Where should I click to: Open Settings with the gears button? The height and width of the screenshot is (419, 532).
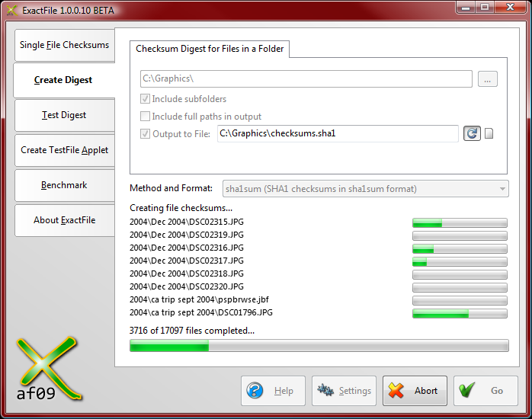(344, 391)
